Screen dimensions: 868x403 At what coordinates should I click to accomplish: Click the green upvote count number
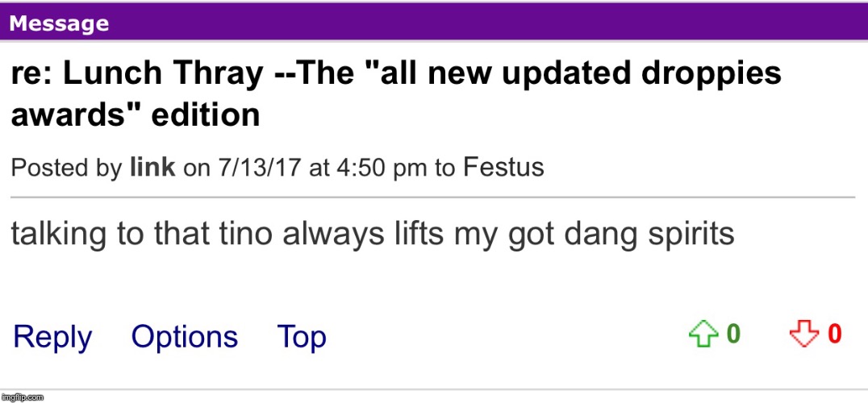(733, 334)
